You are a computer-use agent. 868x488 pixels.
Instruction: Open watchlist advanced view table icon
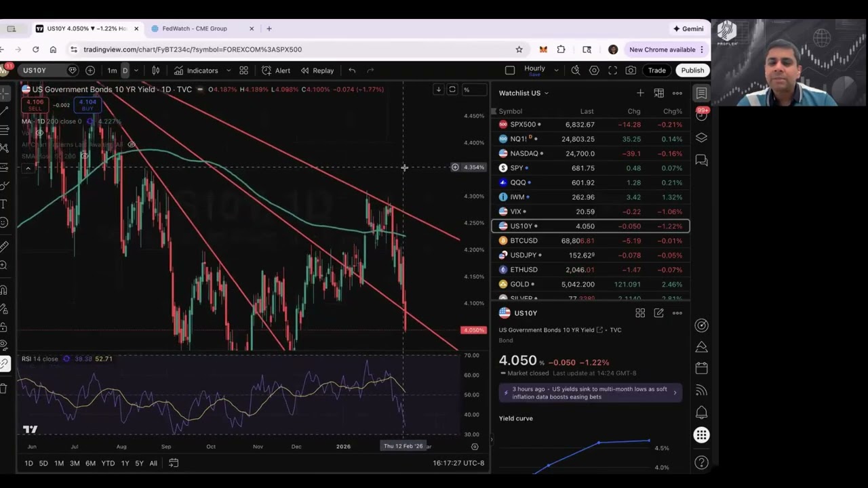(x=658, y=93)
